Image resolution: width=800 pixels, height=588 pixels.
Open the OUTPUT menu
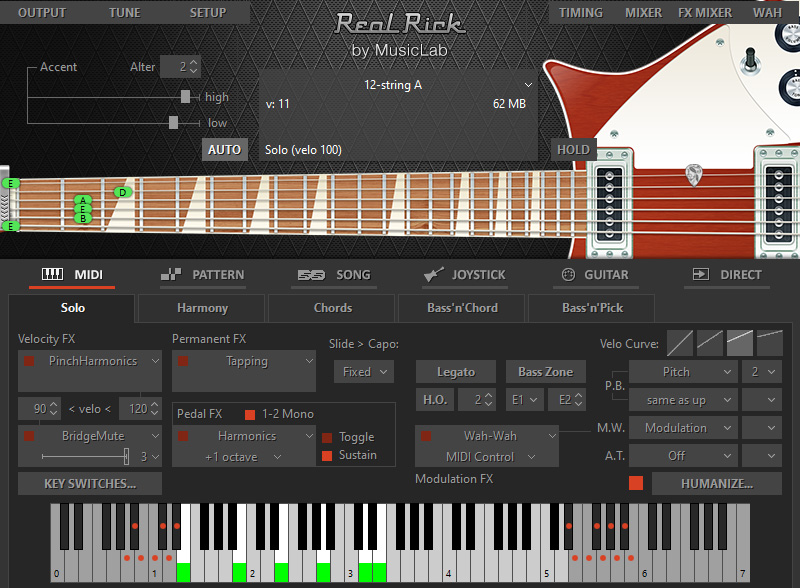click(42, 13)
